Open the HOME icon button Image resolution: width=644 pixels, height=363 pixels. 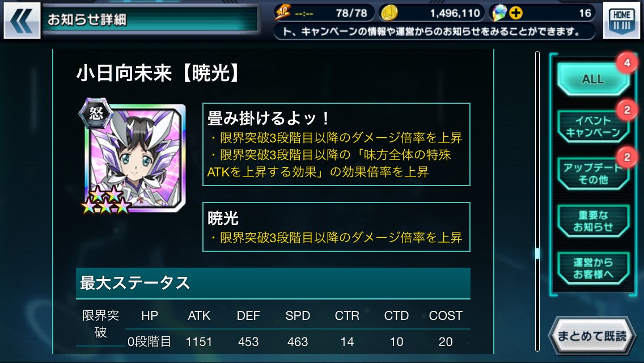(x=621, y=20)
